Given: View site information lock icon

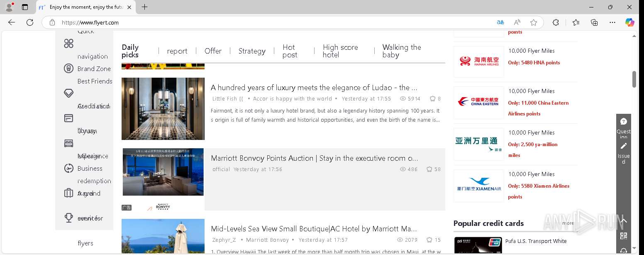Looking at the screenshot, I should click(52, 22).
